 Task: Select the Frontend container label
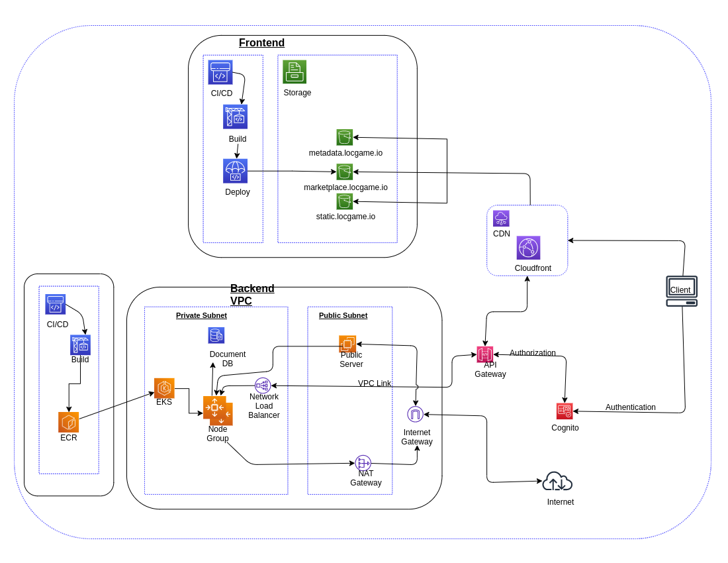(261, 42)
